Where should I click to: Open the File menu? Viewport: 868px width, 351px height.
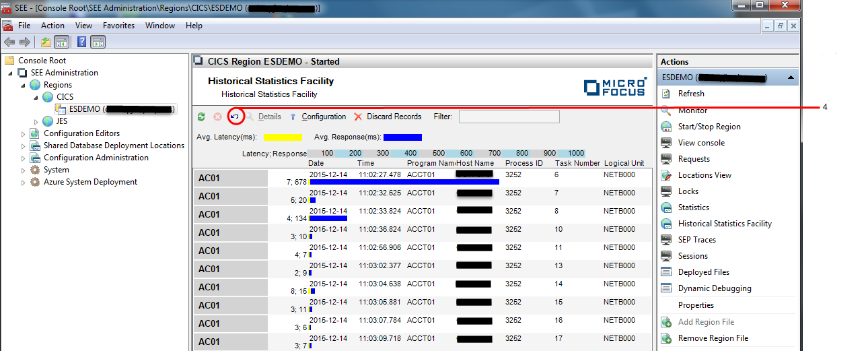click(x=24, y=26)
